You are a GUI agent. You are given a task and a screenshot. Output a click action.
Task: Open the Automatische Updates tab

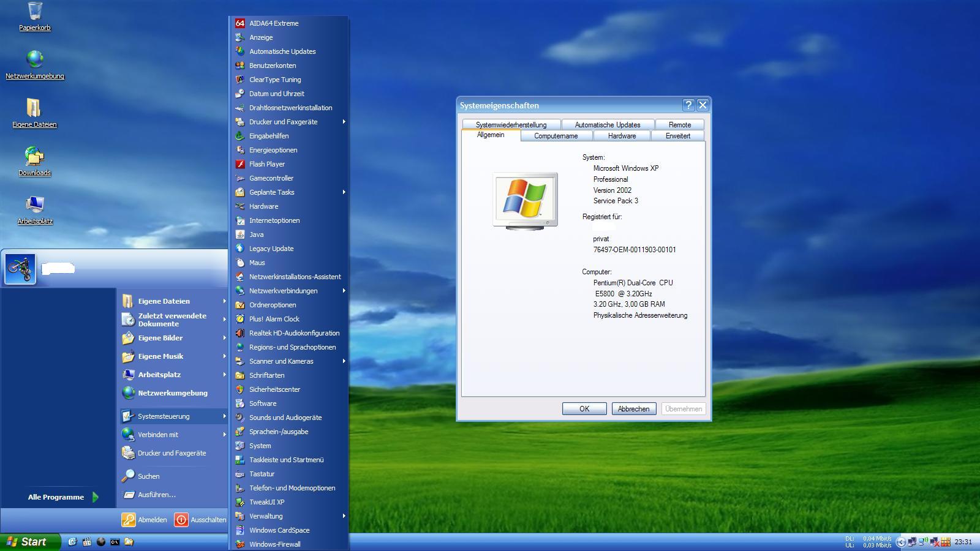coord(608,125)
